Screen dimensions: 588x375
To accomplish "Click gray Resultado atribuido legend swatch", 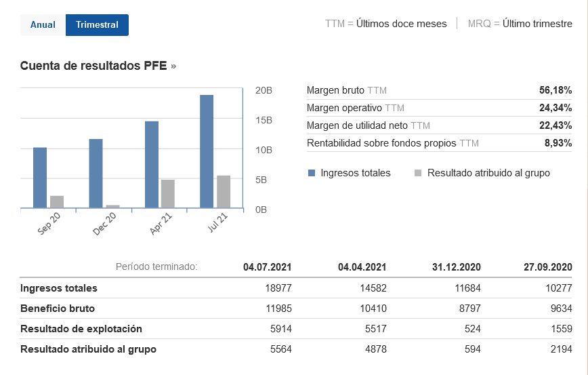I will (418, 173).
